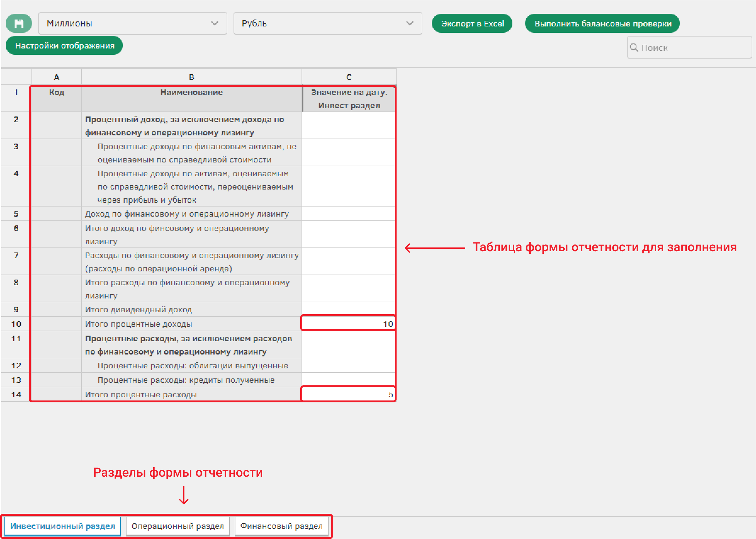The image size is (756, 539).
Task: Click value cell for кредиты полученные row
Action: tap(348, 380)
